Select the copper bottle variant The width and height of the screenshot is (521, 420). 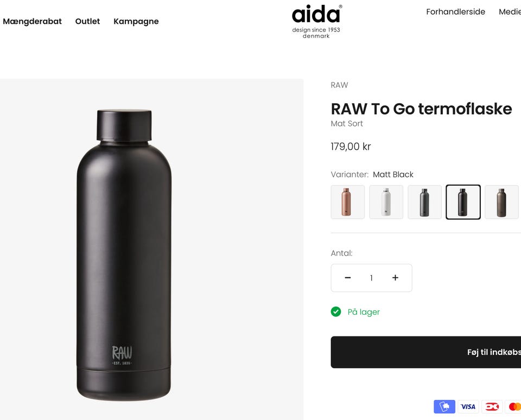347,202
